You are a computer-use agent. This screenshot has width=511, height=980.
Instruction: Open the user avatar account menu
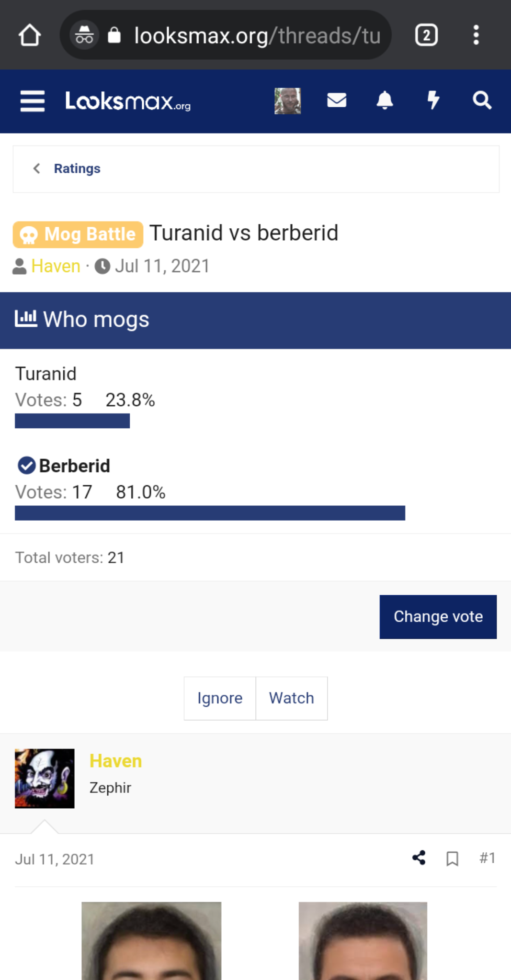coord(288,101)
